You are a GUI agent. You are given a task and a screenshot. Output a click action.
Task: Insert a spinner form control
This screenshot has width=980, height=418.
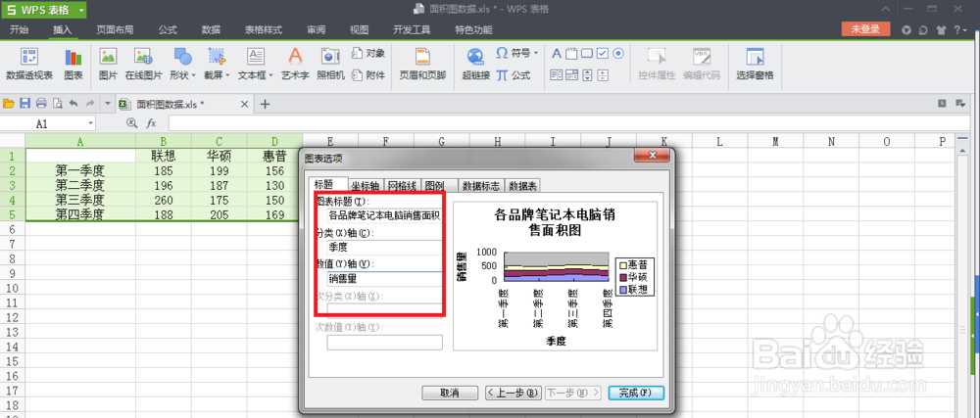[x=603, y=75]
